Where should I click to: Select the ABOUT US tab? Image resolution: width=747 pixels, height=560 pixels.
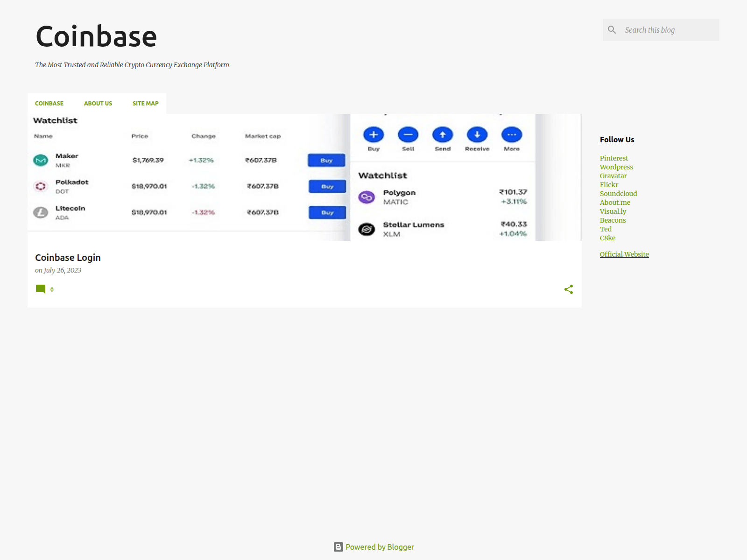[98, 104]
